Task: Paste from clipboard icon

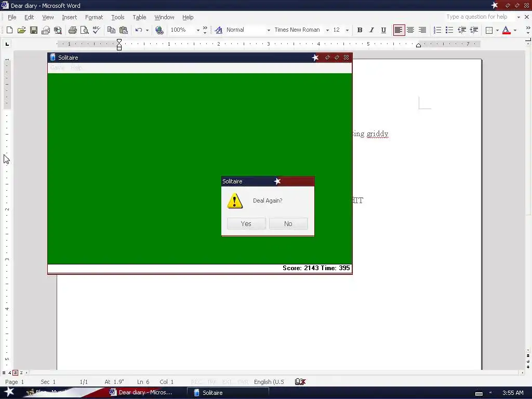Action: tap(123, 30)
